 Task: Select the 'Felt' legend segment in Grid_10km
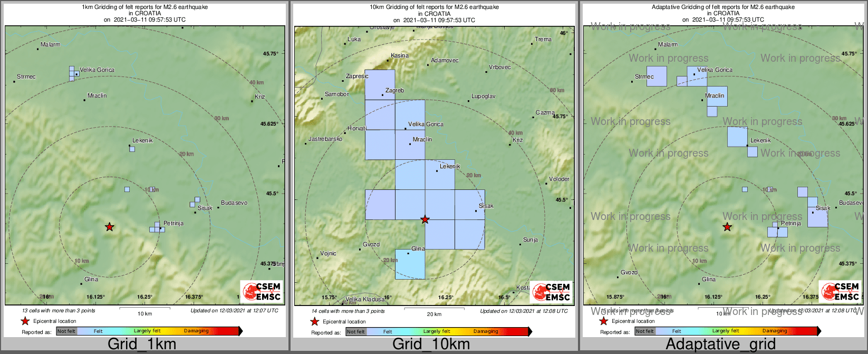coord(388,331)
